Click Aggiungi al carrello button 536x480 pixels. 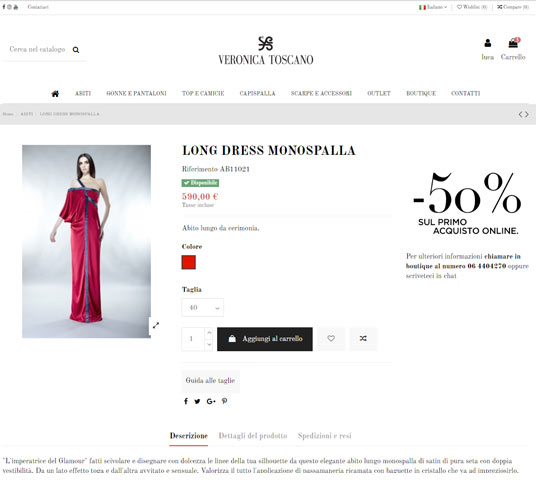tap(265, 339)
